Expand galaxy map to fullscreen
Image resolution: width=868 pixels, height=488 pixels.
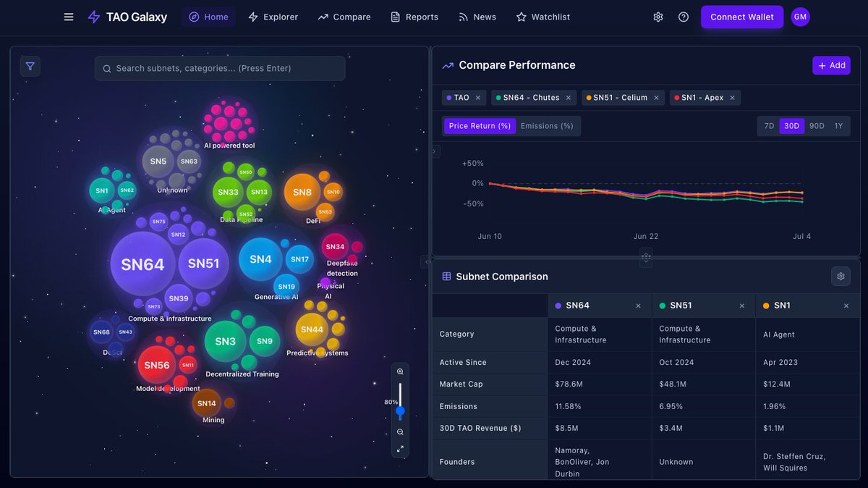point(400,449)
